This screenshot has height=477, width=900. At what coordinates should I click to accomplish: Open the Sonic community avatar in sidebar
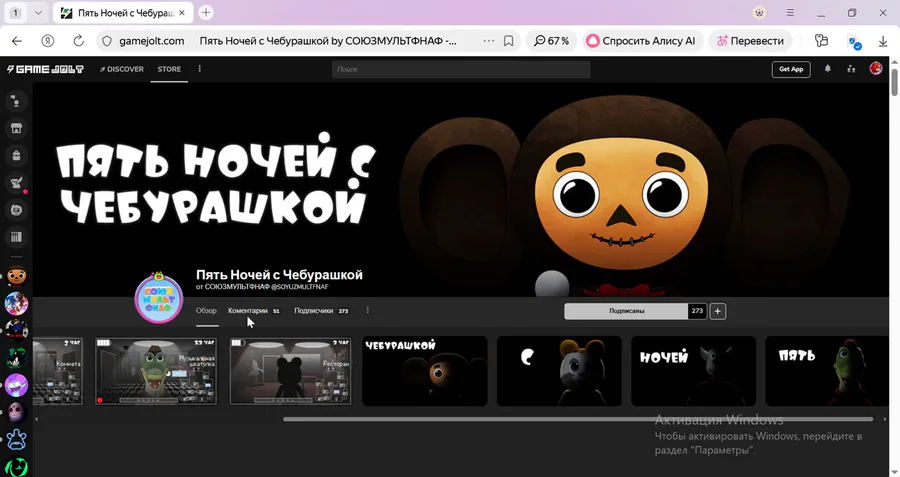click(16, 304)
